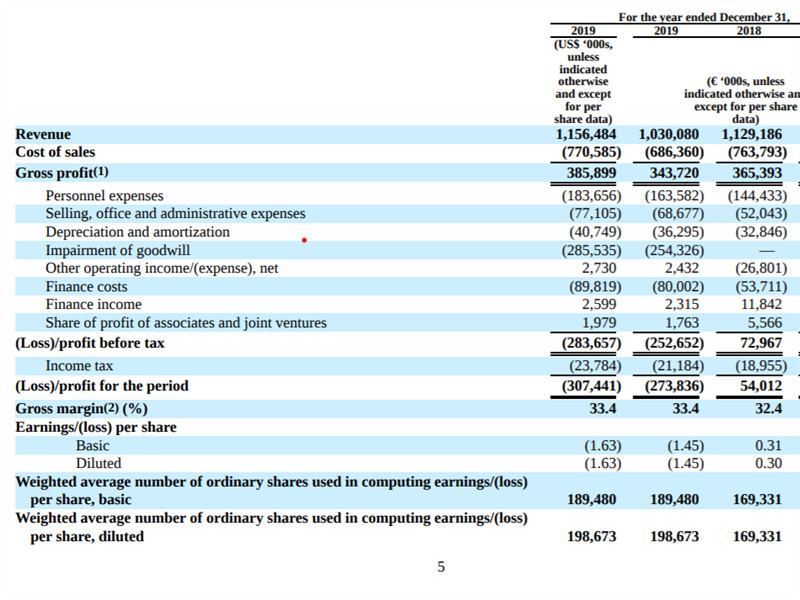Screen dimensions: 800x600
Task: Click "Selling, office and administrative expenses" label
Action: click(x=176, y=213)
